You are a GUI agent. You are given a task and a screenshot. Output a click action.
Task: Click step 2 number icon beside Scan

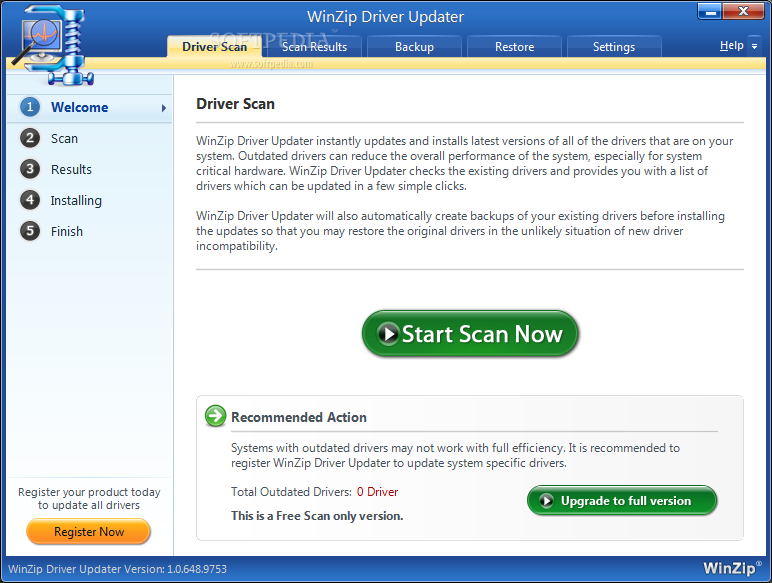point(30,138)
